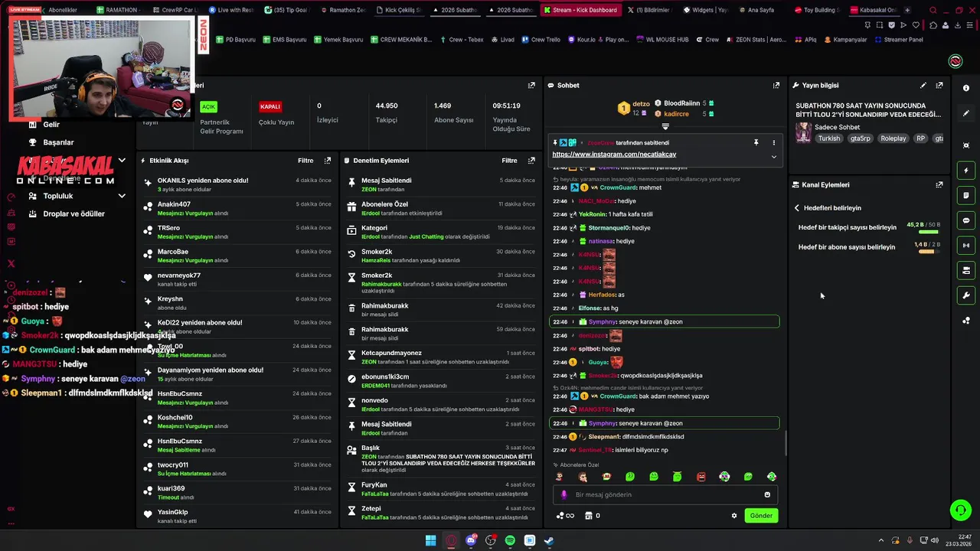Click the lightning bolt quick action icon
The width and height of the screenshot is (980, 551).
(x=966, y=171)
